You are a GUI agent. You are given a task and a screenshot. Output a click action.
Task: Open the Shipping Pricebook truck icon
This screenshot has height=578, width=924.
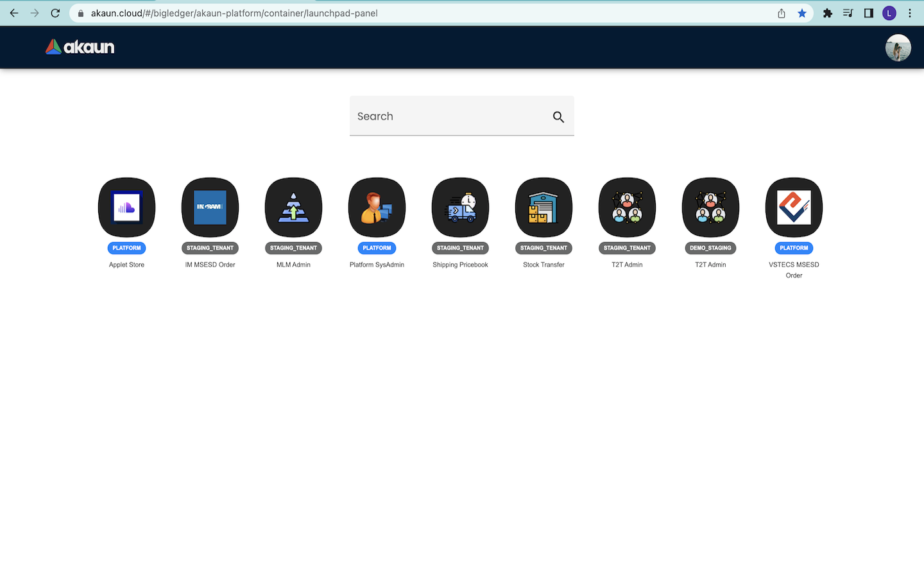460,207
